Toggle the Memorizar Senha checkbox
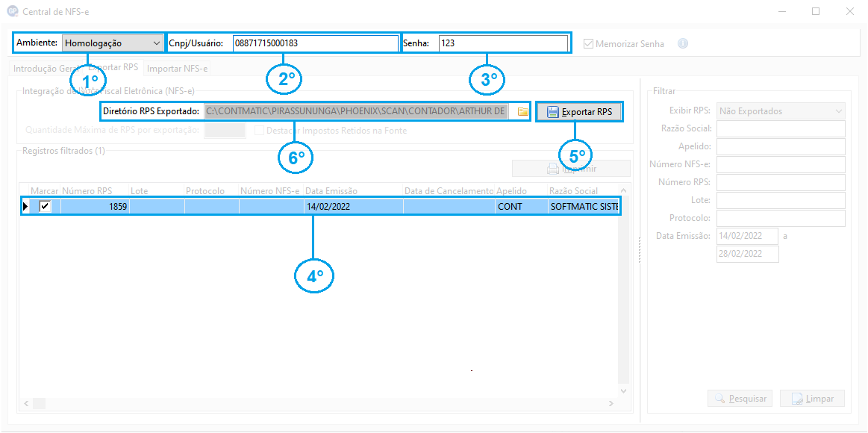This screenshot has height=433, width=868. 588,43
